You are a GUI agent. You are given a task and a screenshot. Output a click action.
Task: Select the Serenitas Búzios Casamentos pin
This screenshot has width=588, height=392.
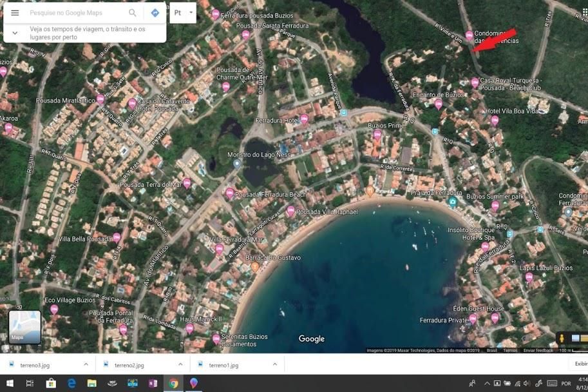[216, 339]
